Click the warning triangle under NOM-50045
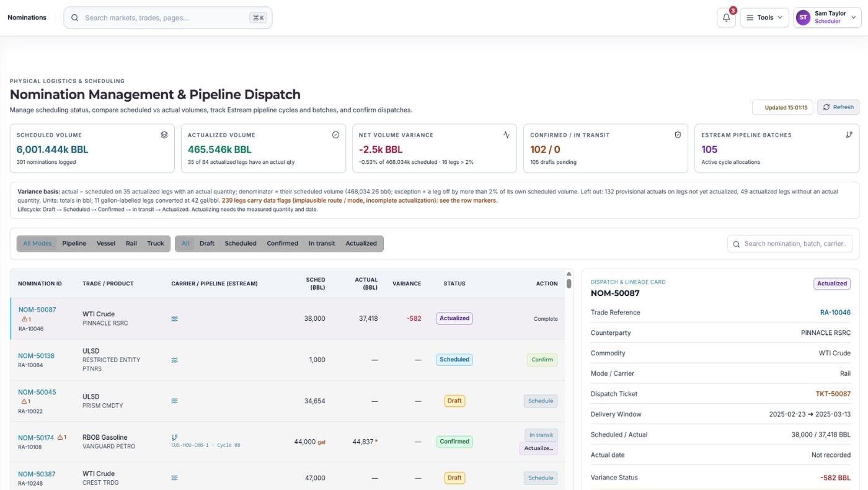 click(25, 401)
